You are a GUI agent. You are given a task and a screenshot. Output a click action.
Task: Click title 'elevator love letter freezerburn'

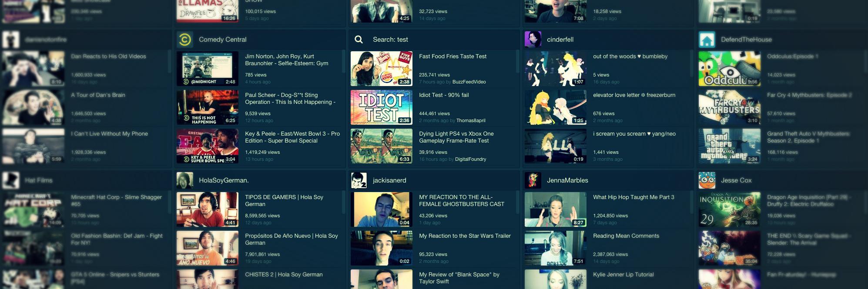point(634,95)
